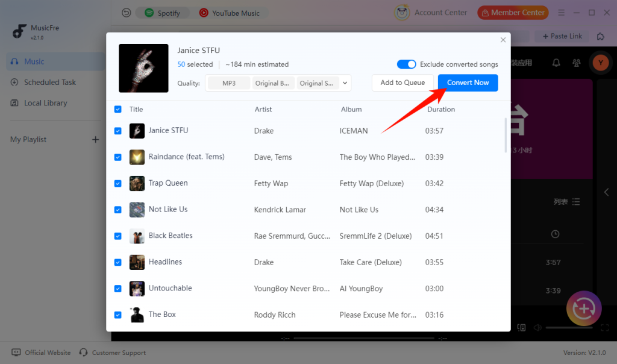
Task: Toggle Exclude converted songs switch
Action: pos(406,64)
